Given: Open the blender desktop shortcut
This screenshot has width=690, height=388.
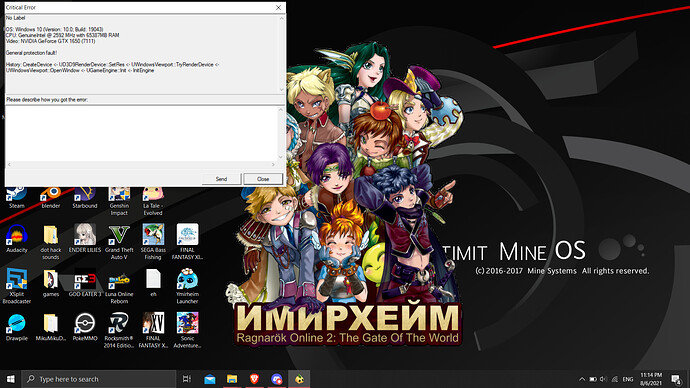Looking at the screenshot, I should (x=51, y=198).
